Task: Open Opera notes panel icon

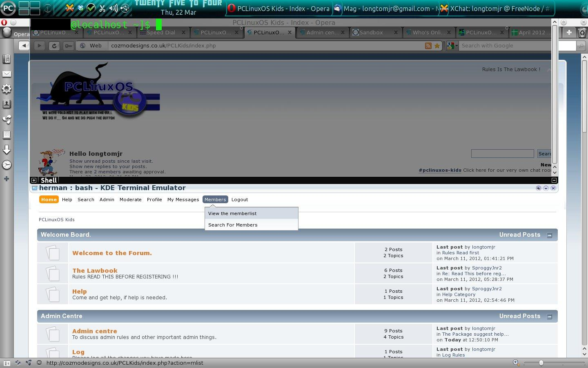Action: click(x=7, y=134)
